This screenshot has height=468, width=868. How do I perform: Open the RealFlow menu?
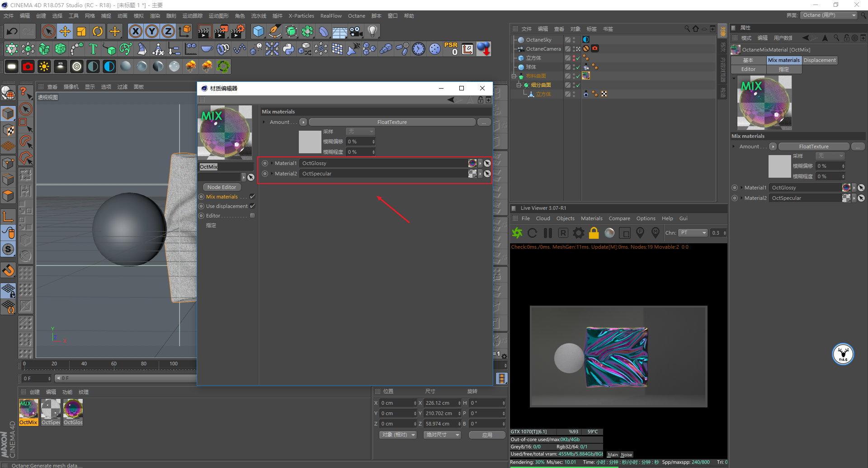click(x=331, y=16)
